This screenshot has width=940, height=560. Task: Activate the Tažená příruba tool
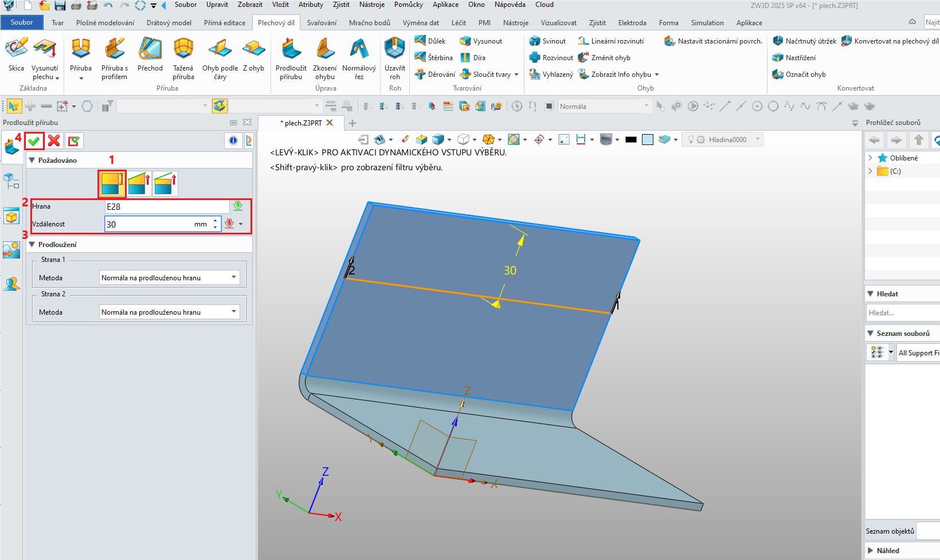coord(183,59)
